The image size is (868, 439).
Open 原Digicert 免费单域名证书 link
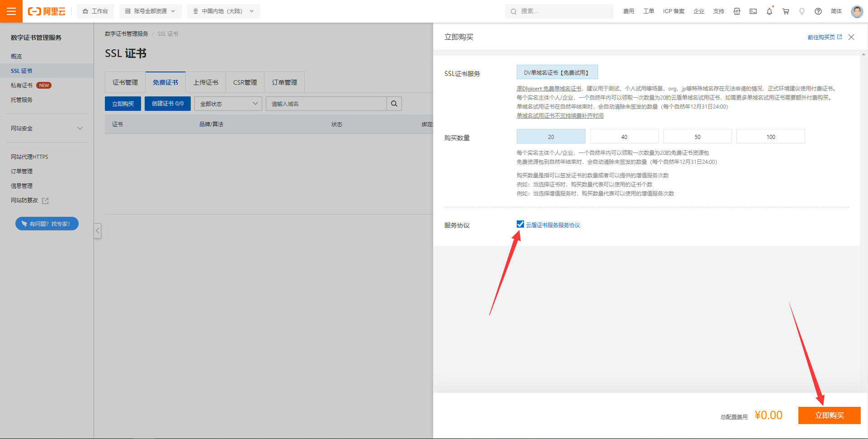click(x=549, y=89)
